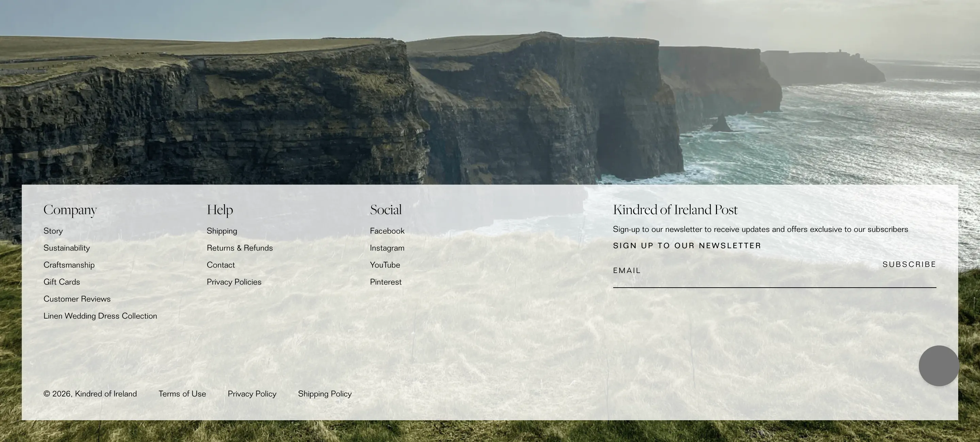
Task: Visit the Pinterest social link
Action: (x=386, y=282)
